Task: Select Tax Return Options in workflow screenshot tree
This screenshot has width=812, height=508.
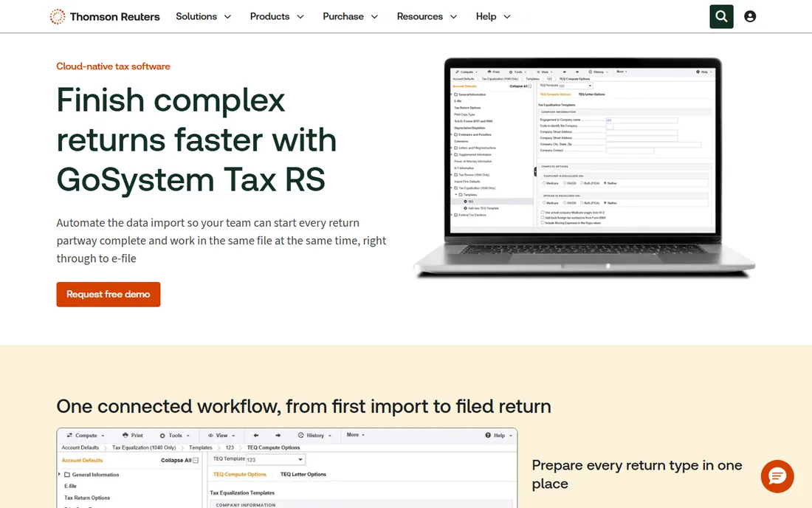Action: click(x=87, y=498)
